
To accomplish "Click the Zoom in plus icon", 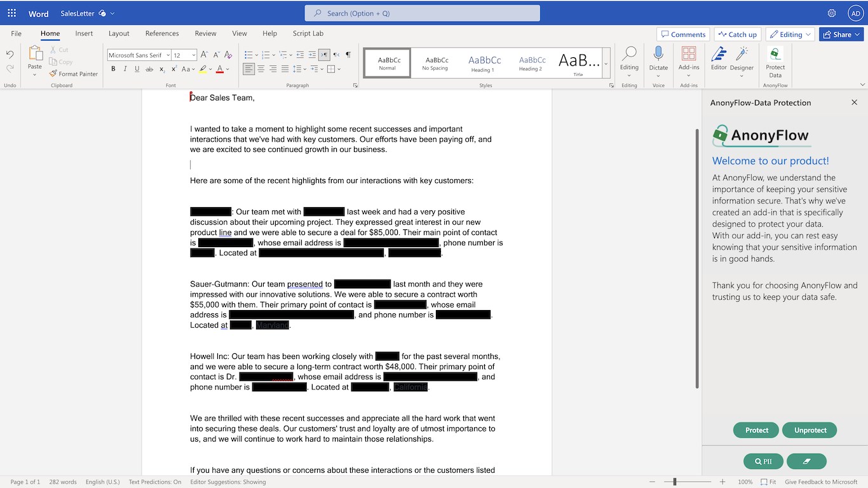I will pyautogui.click(x=722, y=482).
